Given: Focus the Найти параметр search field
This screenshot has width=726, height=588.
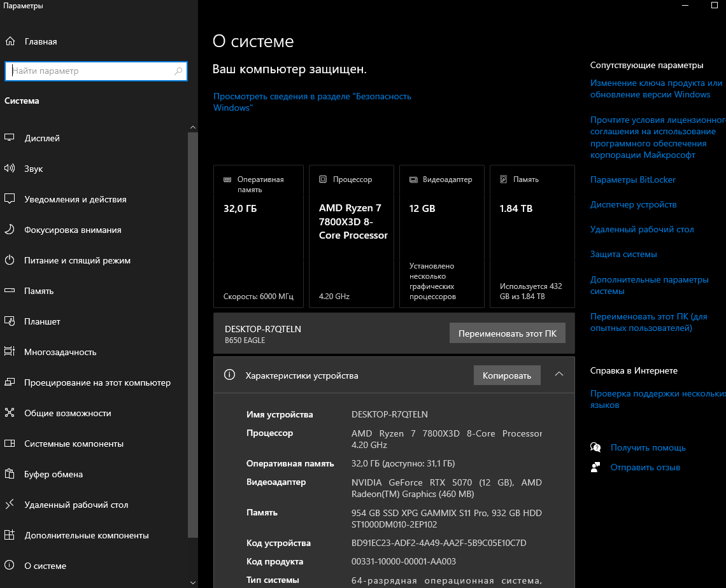Looking at the screenshot, I should tap(89, 71).
